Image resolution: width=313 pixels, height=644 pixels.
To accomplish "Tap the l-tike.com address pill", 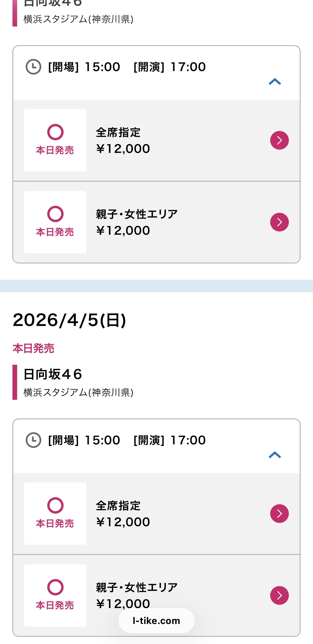I will (x=156, y=621).
